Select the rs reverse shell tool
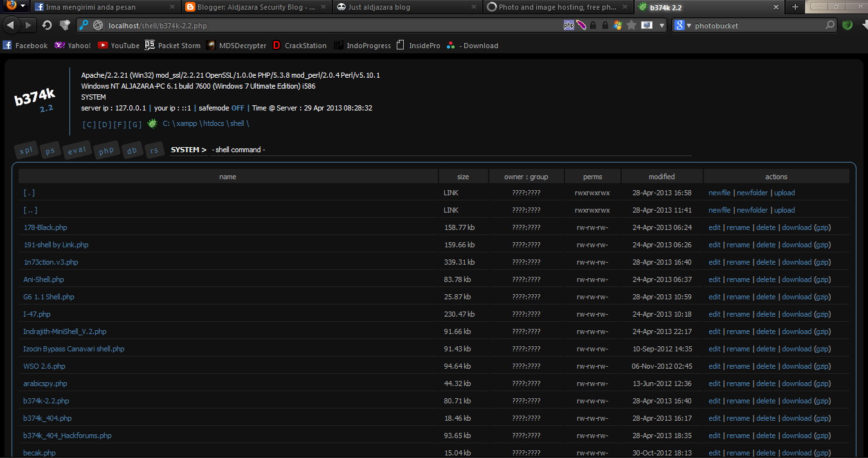The width and height of the screenshot is (868, 458). pos(154,150)
